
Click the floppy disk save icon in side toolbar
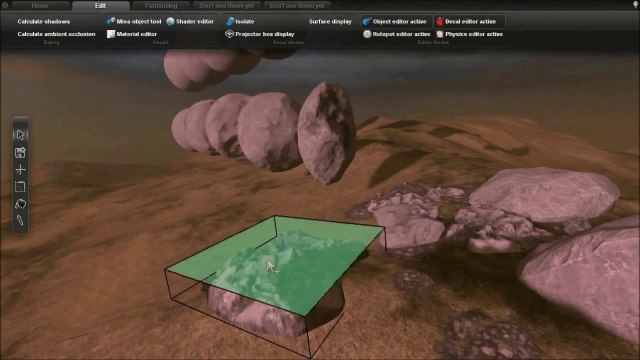click(20, 152)
